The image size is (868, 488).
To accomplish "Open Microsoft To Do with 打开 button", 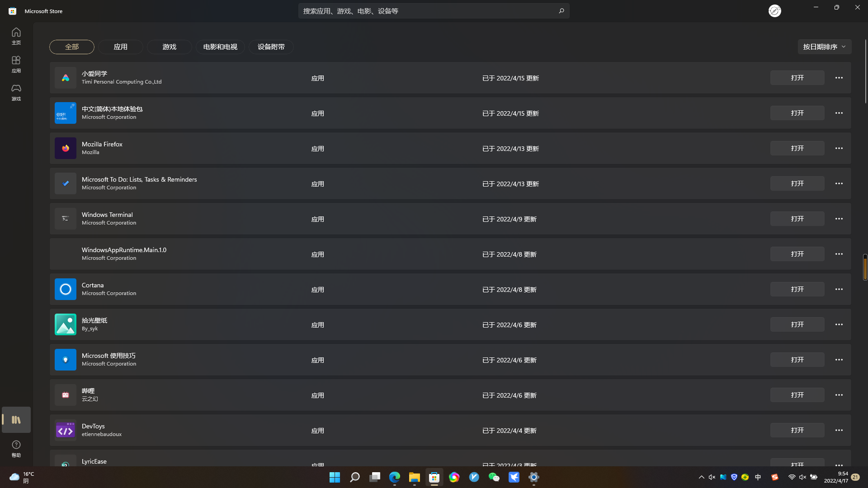I will click(x=797, y=183).
